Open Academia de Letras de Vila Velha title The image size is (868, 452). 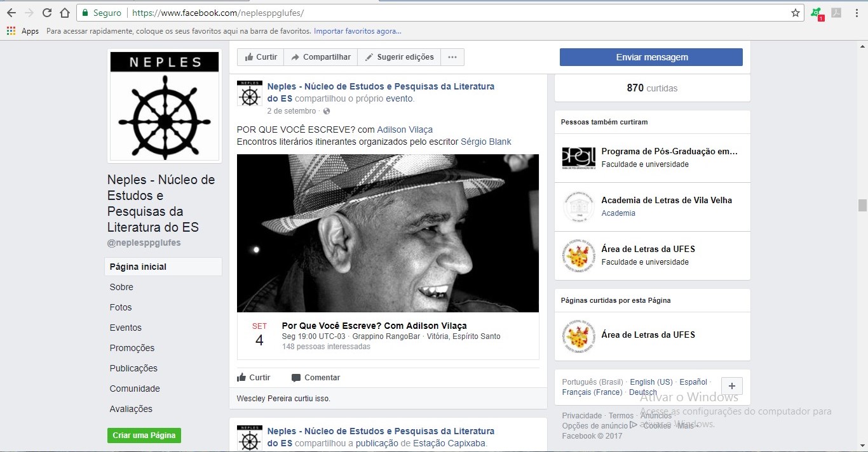(x=667, y=201)
